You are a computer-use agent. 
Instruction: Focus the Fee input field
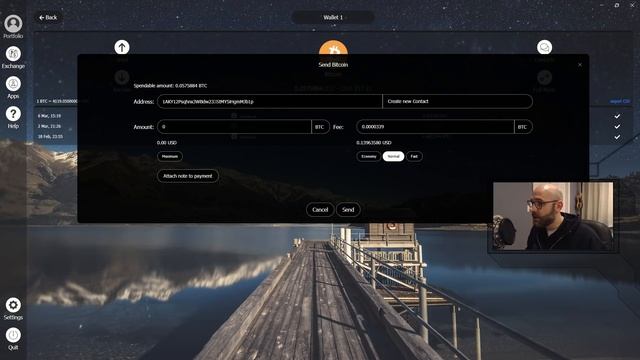[x=435, y=127]
